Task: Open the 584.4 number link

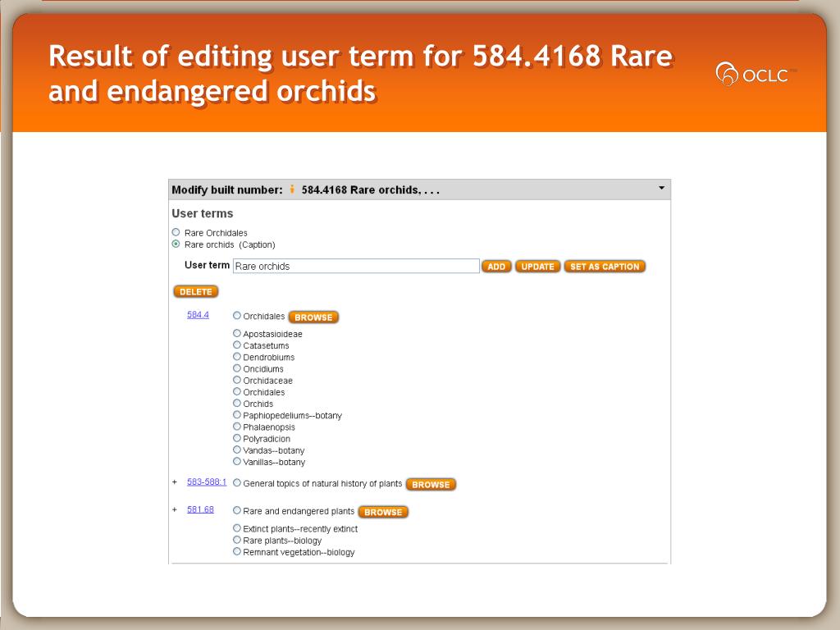Action: (x=198, y=314)
